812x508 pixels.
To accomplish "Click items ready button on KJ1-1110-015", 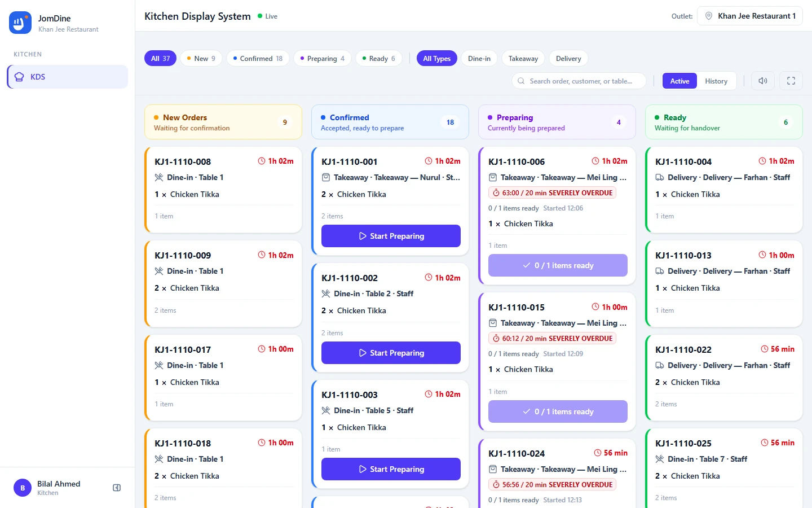I will tap(558, 411).
